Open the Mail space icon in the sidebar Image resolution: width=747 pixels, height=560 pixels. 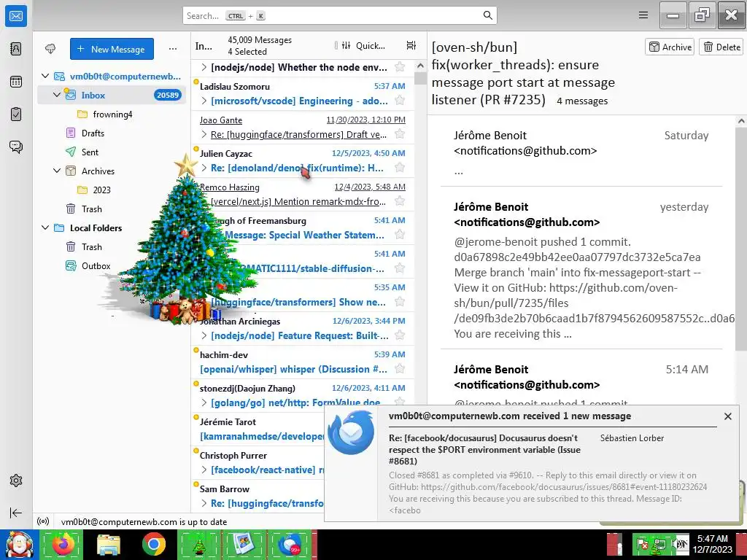pos(16,16)
